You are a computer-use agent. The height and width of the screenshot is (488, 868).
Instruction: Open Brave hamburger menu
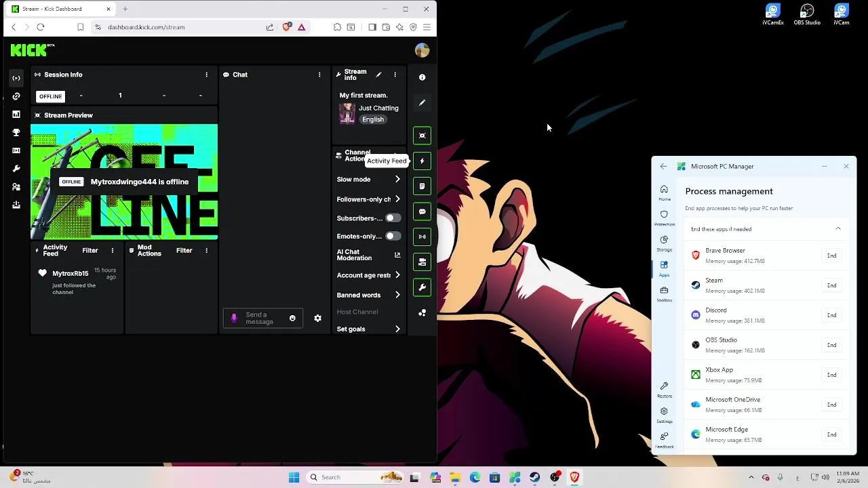point(427,27)
